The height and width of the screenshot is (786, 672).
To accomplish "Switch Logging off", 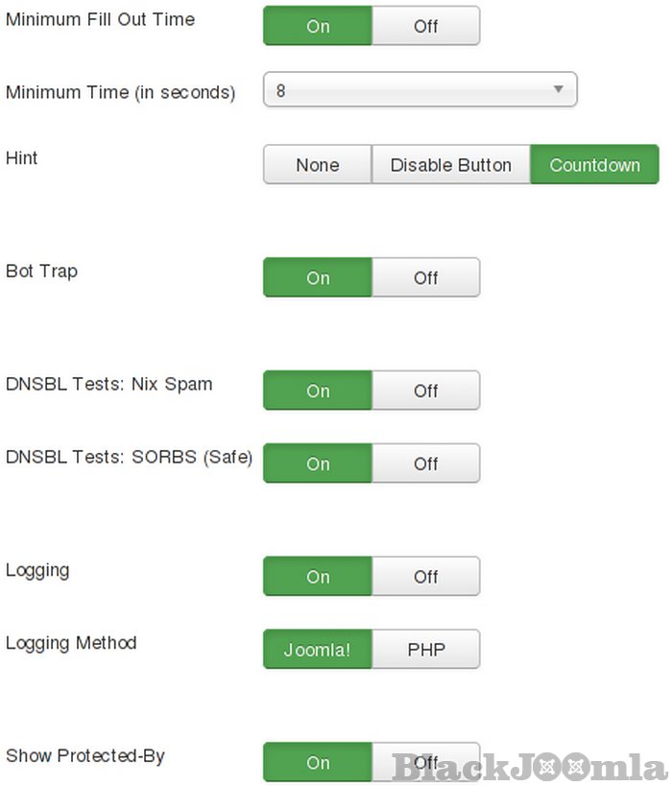I will (x=425, y=577).
